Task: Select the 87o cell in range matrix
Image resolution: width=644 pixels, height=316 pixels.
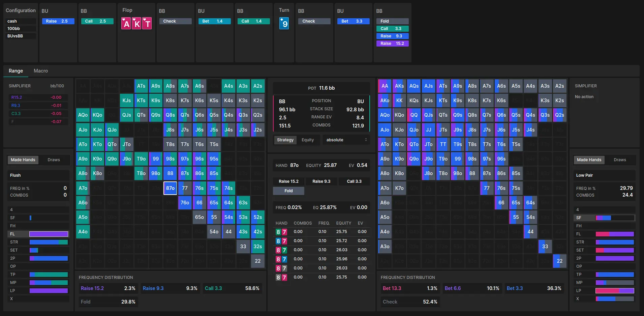Action: (170, 188)
